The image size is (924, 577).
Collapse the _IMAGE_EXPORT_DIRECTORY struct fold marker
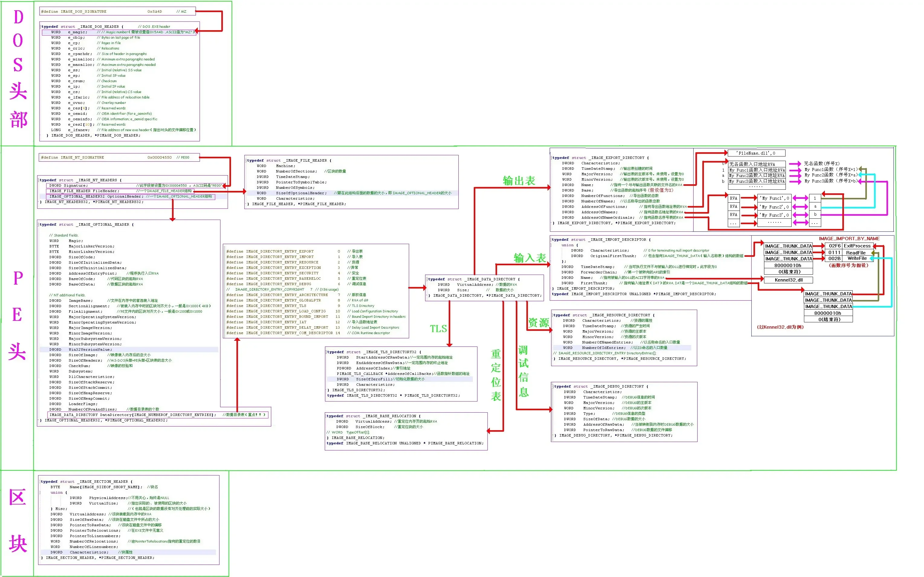[x=552, y=158]
